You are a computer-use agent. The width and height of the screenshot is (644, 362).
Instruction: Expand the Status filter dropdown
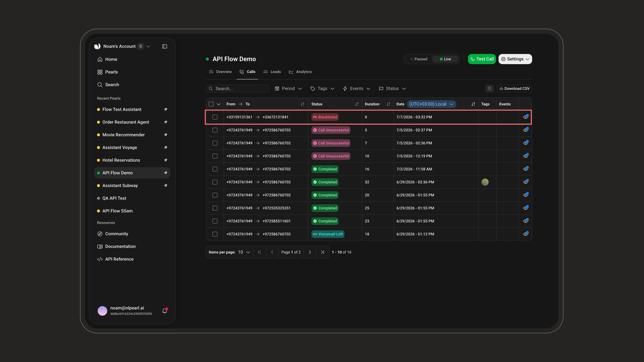[392, 89]
